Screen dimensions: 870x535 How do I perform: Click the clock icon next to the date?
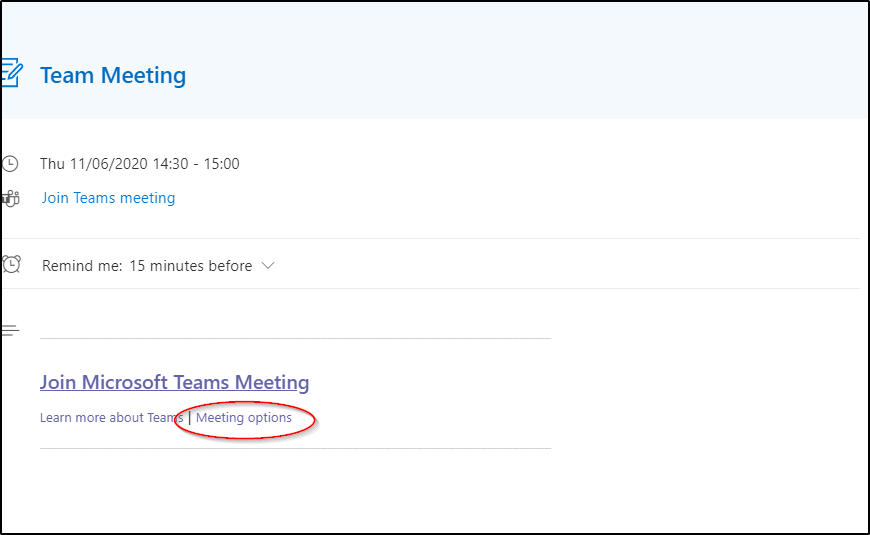pos(10,164)
